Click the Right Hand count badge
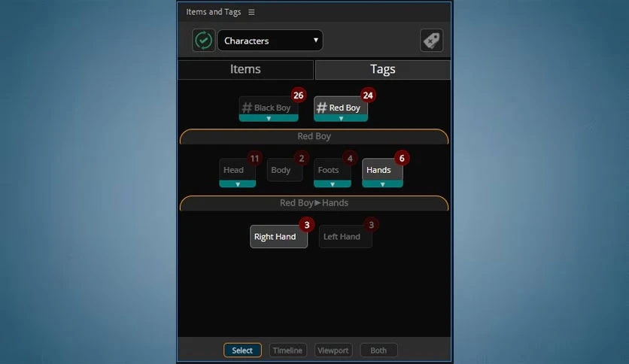The height and width of the screenshot is (364, 629). tap(306, 225)
